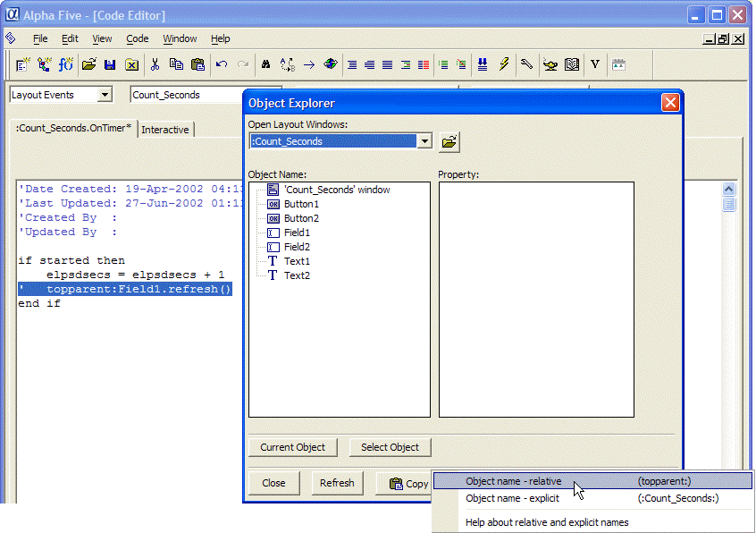This screenshot has width=756, height=533.
Task: Click the red-lines comment block icon
Action: 424,64
